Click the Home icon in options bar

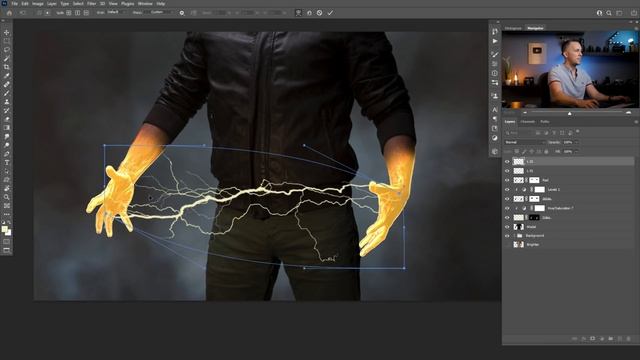[x=9, y=13]
